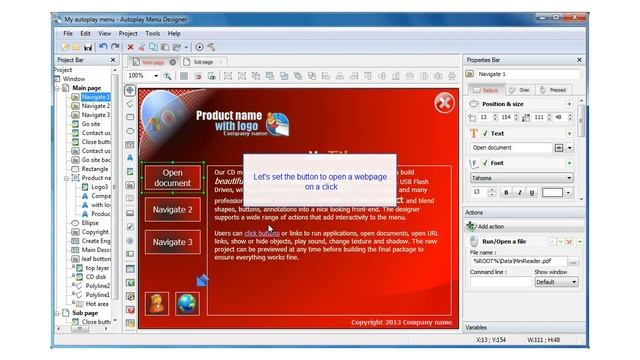Build the project with the hammer icon
This screenshot has height=360, width=640.
coord(211,47)
